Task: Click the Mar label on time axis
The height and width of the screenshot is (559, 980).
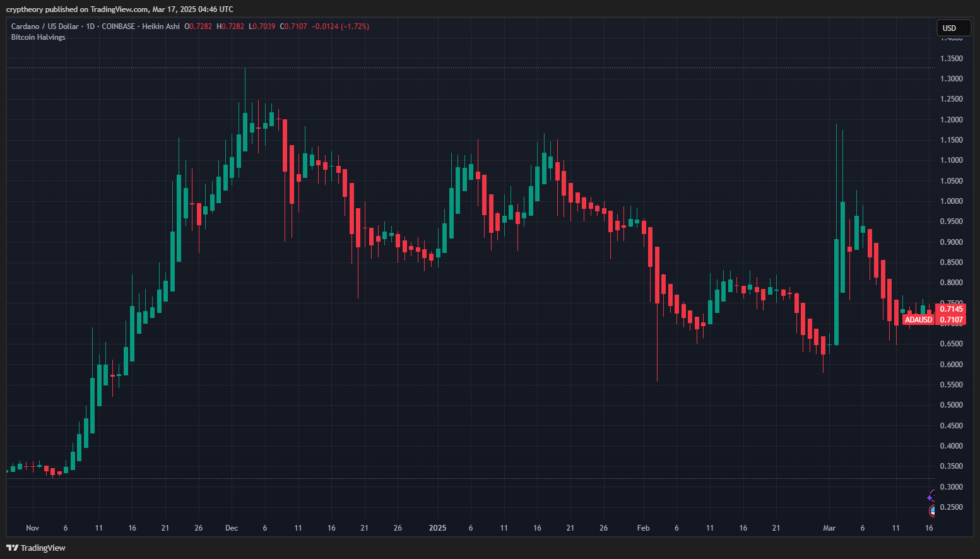Action: point(829,528)
